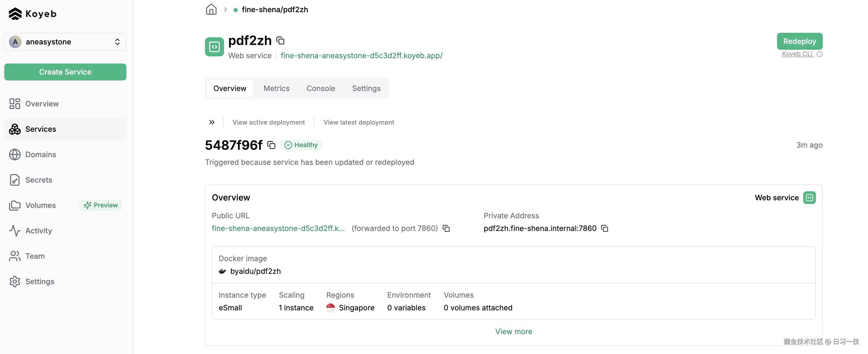This screenshot has width=868, height=354.
Task: Click the Team people icon
Action: tap(15, 256)
